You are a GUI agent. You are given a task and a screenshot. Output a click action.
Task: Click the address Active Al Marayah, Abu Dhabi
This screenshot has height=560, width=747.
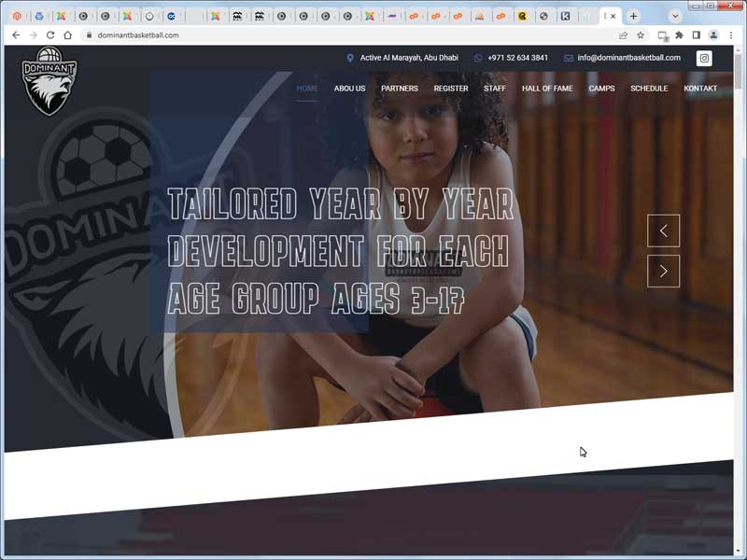pos(409,58)
